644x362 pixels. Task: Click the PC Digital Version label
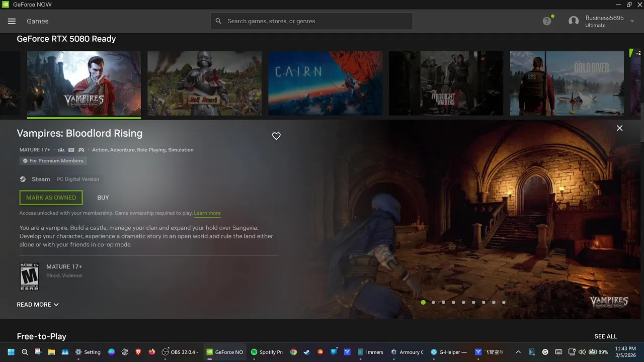[x=78, y=179]
